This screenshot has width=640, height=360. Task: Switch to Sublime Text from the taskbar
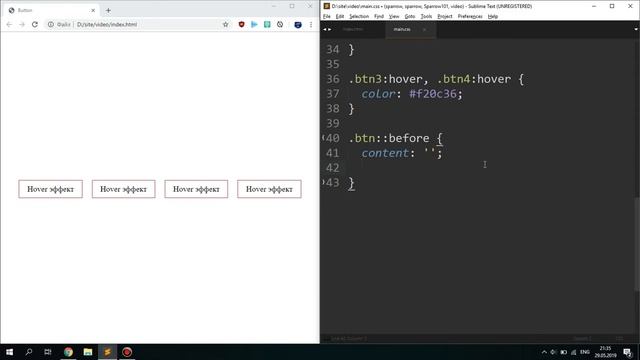(107, 352)
